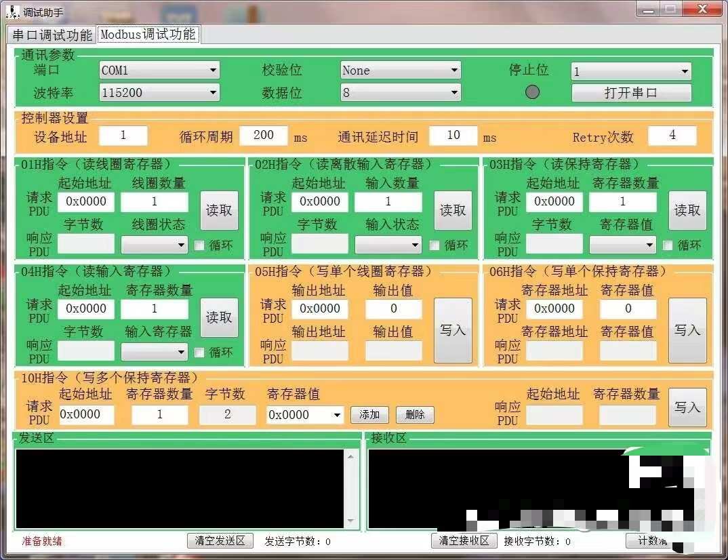Open the 波特率 115200 dropdown
The width and height of the screenshot is (728, 560).
pos(159,92)
